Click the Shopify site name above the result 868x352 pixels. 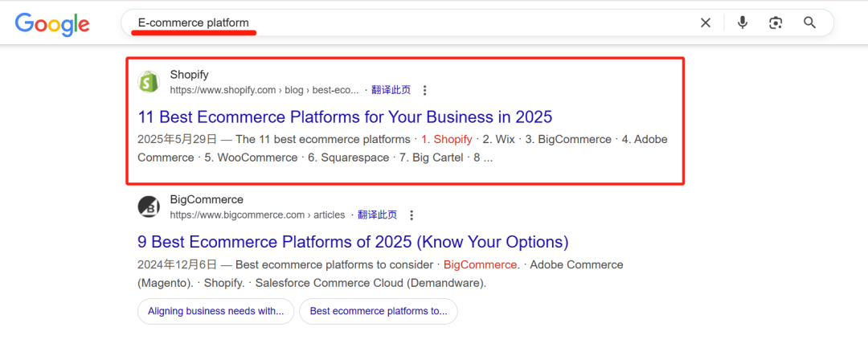190,75
